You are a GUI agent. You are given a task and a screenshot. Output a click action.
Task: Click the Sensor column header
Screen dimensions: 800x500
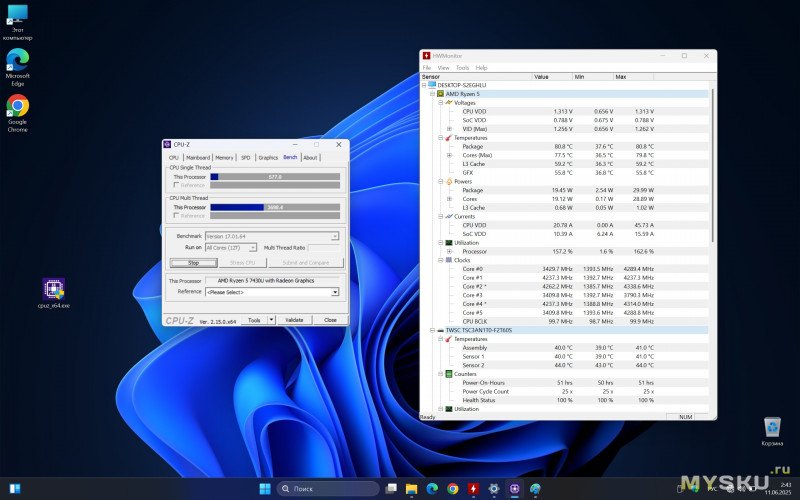coord(477,77)
